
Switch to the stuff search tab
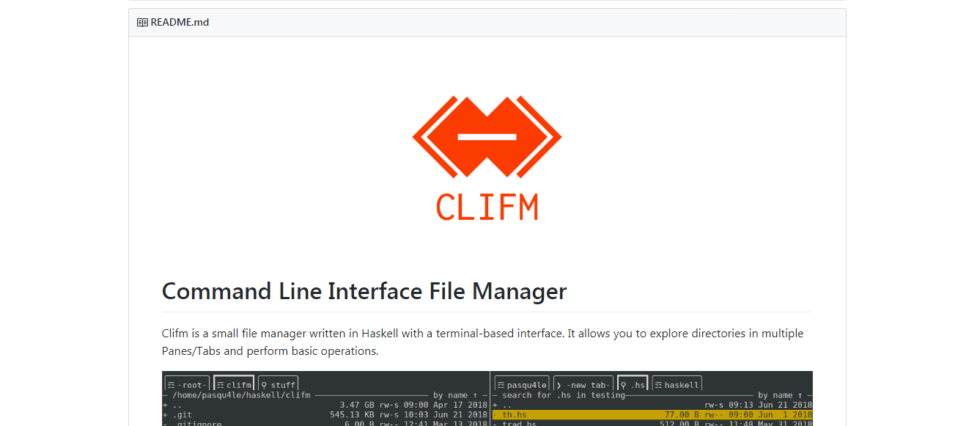pos(278,384)
